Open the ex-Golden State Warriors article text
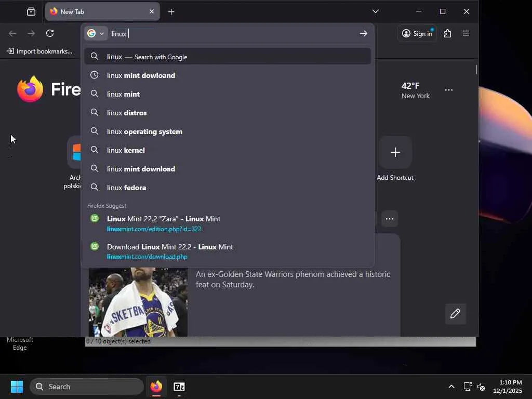 (293, 279)
